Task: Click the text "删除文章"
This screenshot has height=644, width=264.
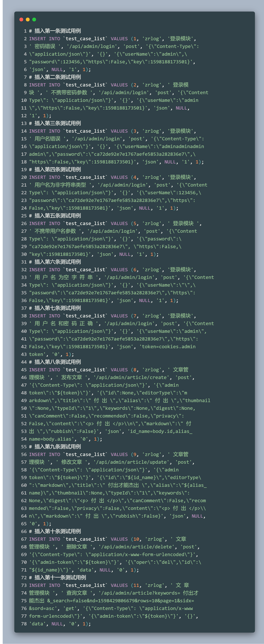Action: pyautogui.click(x=77, y=547)
